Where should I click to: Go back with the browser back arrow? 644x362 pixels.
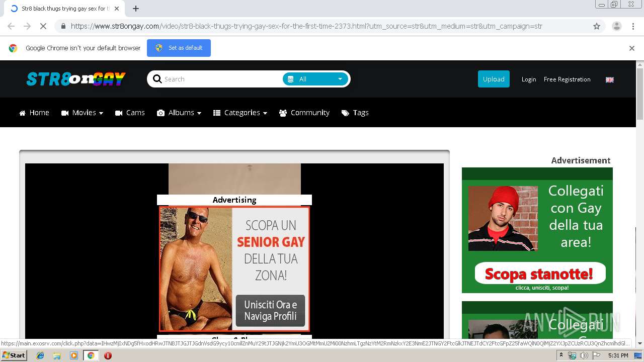pyautogui.click(x=11, y=26)
